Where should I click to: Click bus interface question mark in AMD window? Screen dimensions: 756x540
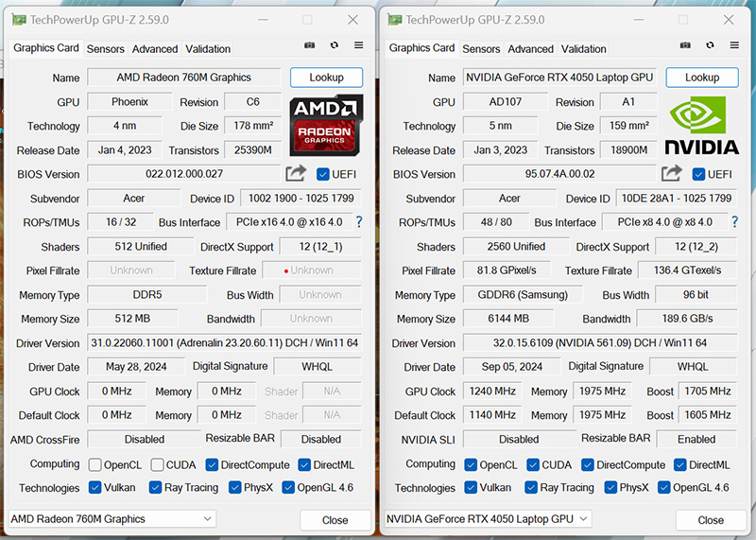click(359, 222)
